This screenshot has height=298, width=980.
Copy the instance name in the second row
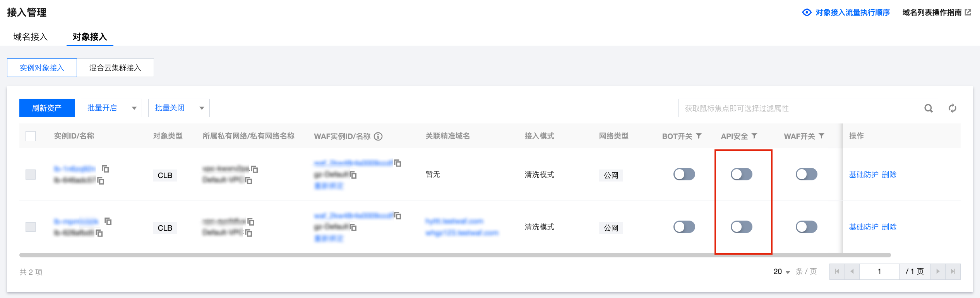[99, 233]
